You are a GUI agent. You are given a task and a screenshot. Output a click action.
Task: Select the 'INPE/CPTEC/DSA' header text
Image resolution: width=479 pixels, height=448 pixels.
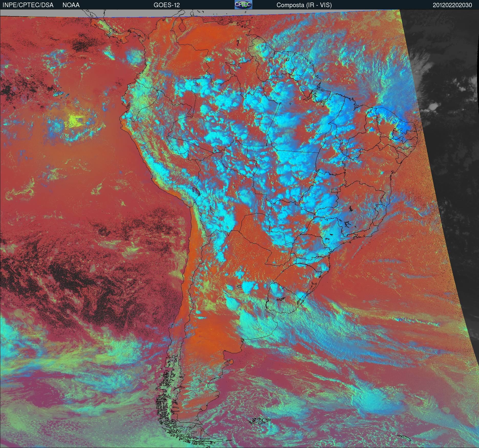[x=28, y=5]
